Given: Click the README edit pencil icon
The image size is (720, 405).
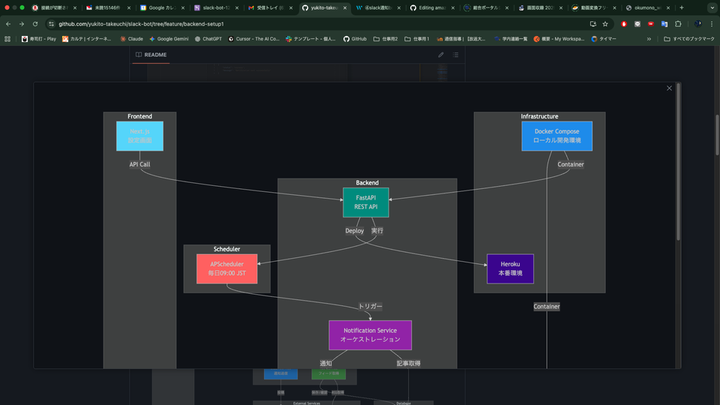Looking at the screenshot, I should (x=441, y=54).
